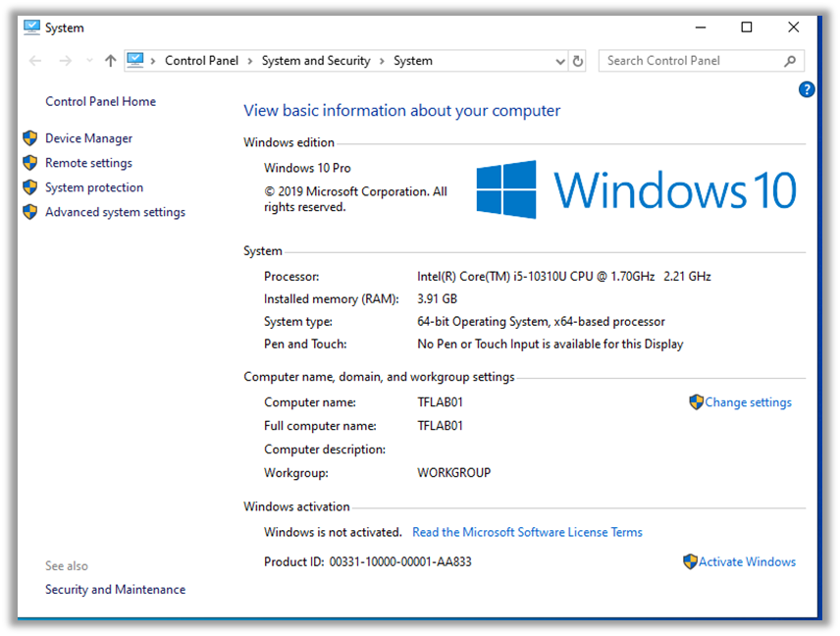Select Control Panel in the breadcrumb

click(x=201, y=61)
